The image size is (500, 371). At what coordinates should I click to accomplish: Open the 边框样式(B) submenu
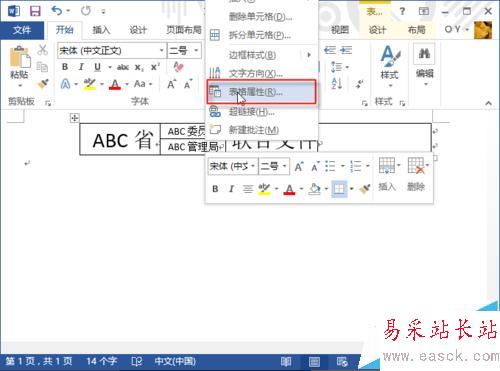click(262, 55)
